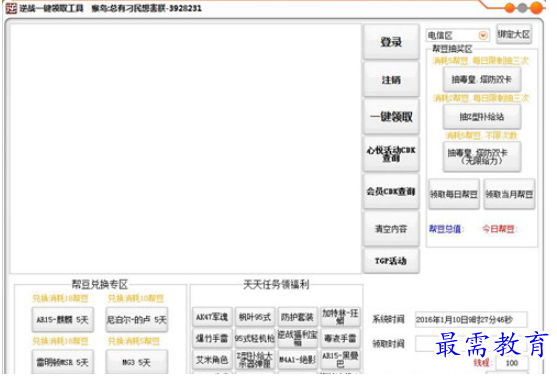
Task: Click inside the large empty log area
Action: 185,149
